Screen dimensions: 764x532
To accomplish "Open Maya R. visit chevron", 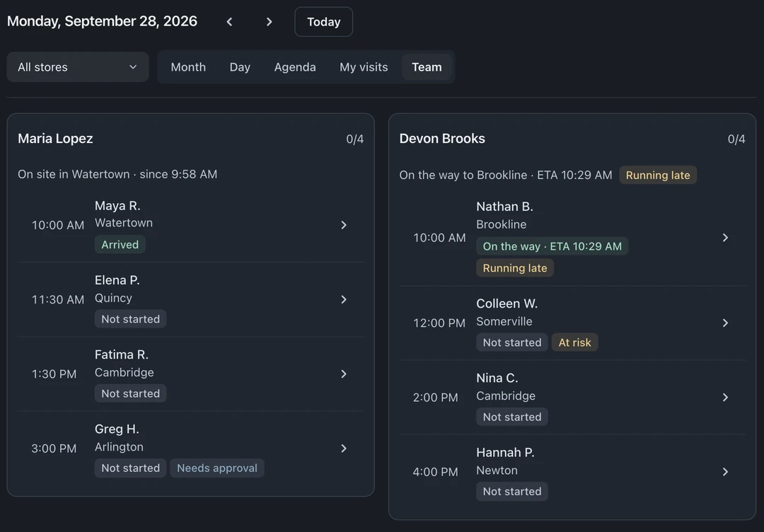I will click(344, 225).
